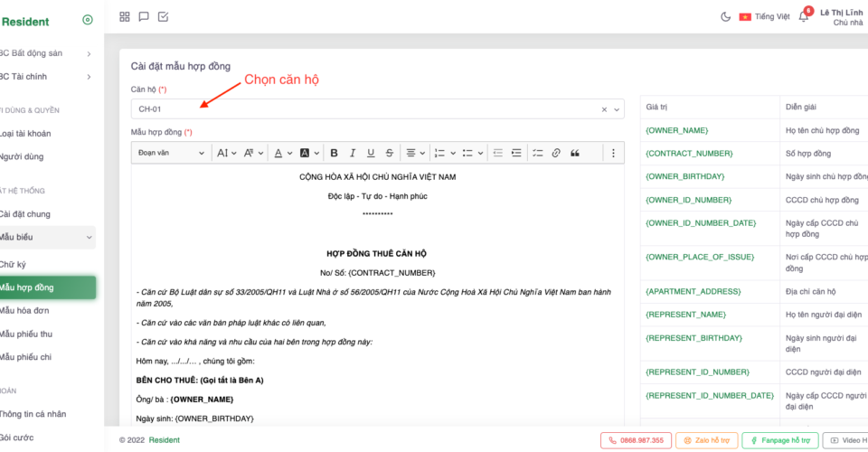Open Mẫu hóa đơn in the sidebar

coord(25,310)
